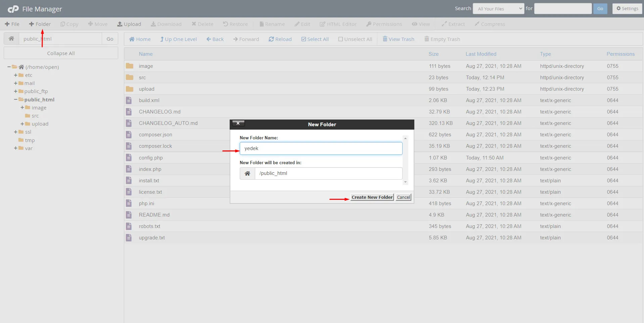The image size is (644, 323).
Task: Click the home icon beside path field
Action: [11, 39]
